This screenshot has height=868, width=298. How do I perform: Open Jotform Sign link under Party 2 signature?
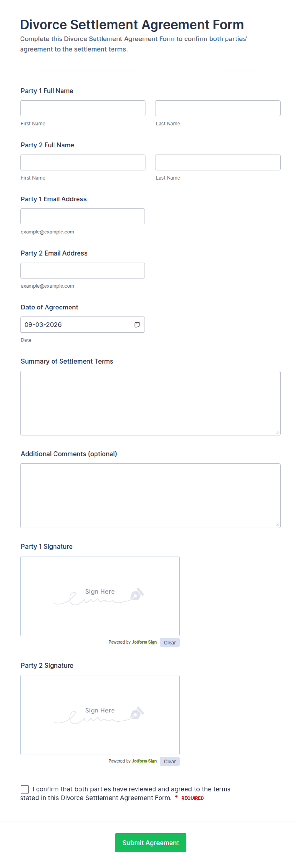pos(144,761)
